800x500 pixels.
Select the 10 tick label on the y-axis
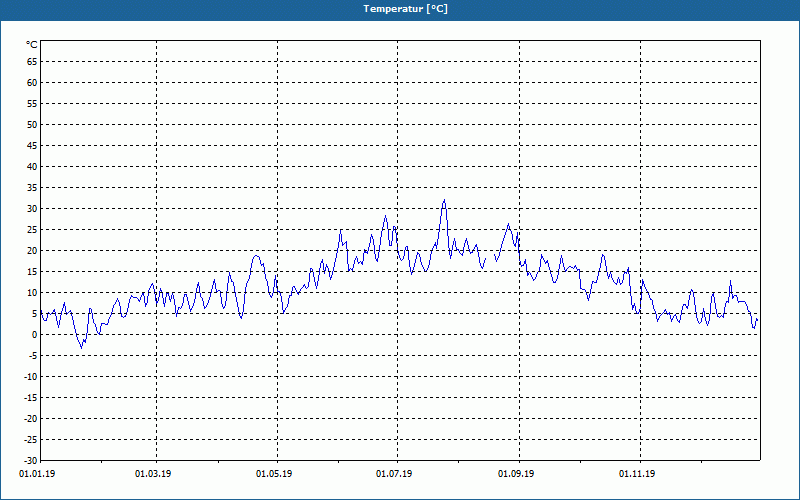tap(31, 293)
